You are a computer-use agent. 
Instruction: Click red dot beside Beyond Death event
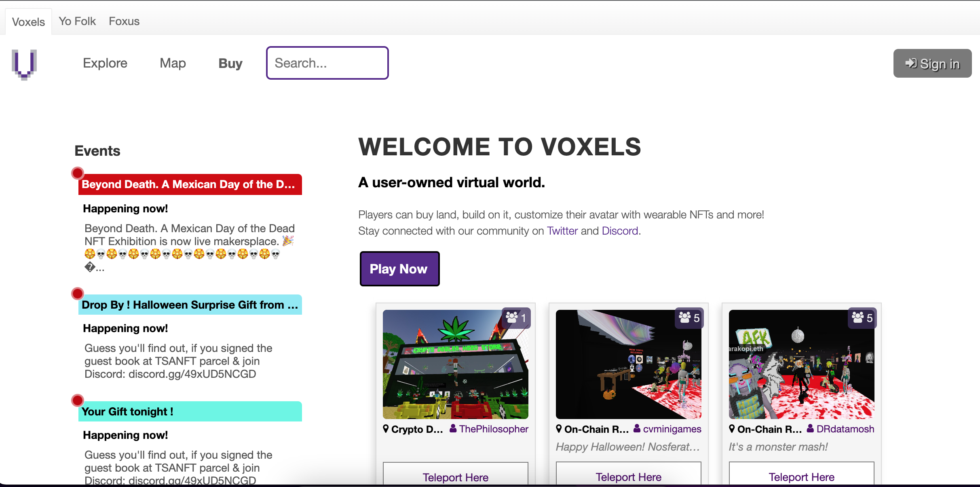(x=78, y=173)
